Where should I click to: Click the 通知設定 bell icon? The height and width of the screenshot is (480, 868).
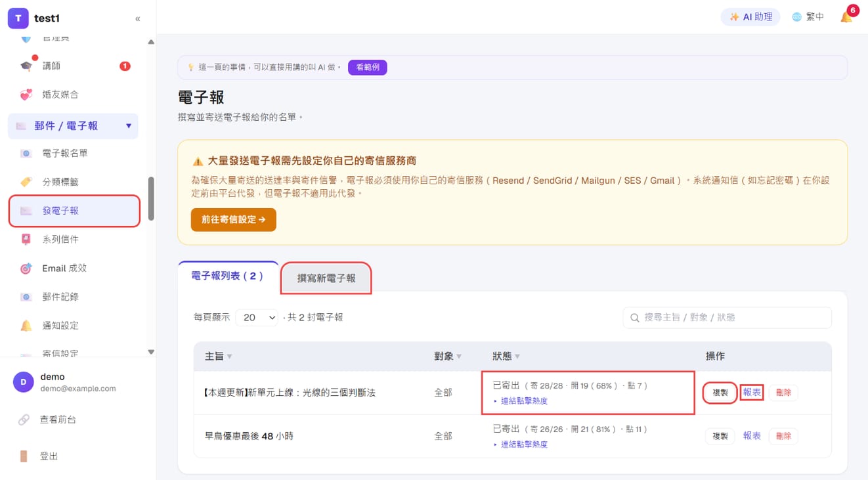(x=26, y=326)
